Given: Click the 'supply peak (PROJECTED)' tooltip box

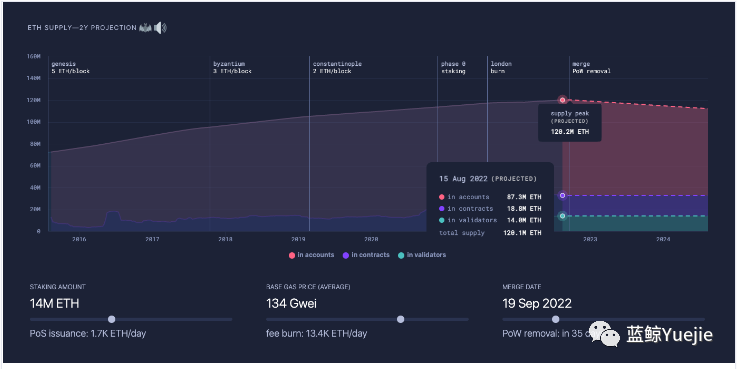Looking at the screenshot, I should point(570,122).
